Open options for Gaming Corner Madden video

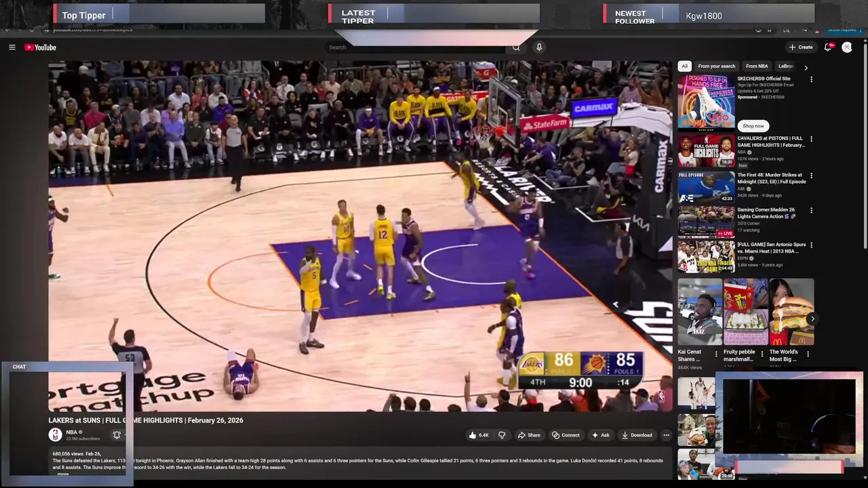coord(811,210)
